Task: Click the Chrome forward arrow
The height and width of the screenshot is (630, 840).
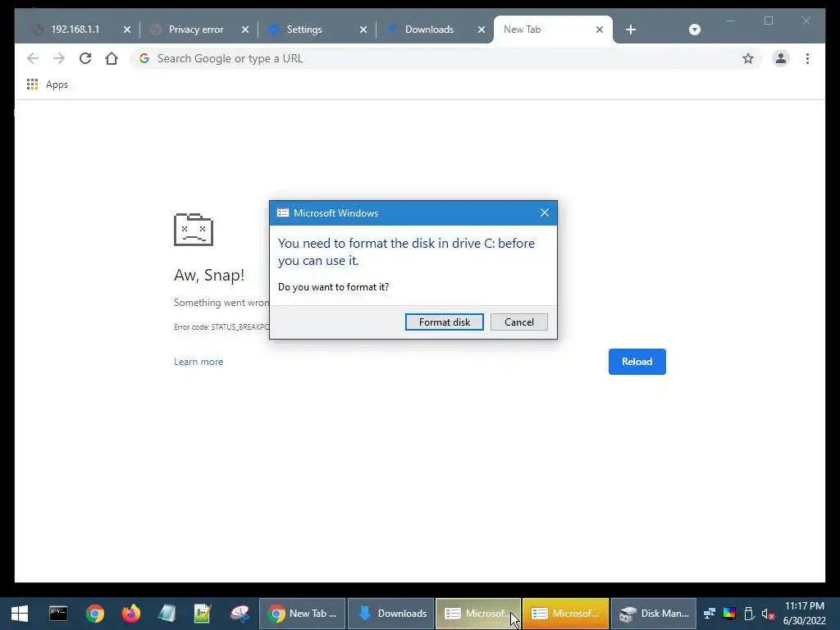Action: [59, 58]
